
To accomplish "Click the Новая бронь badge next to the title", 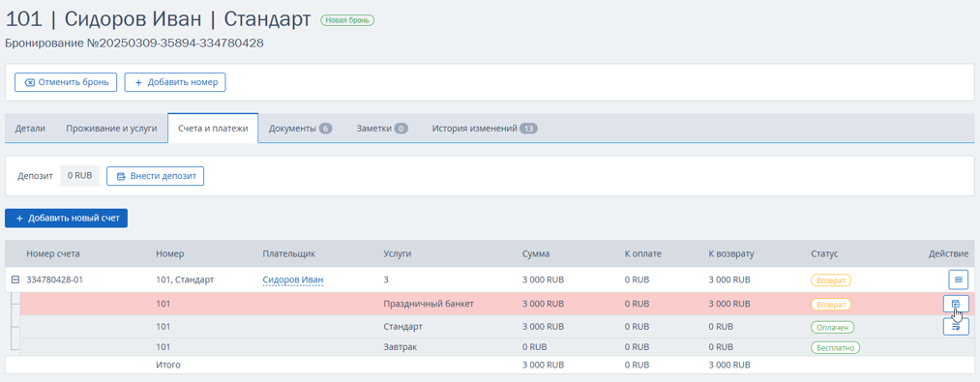I will 347,20.
